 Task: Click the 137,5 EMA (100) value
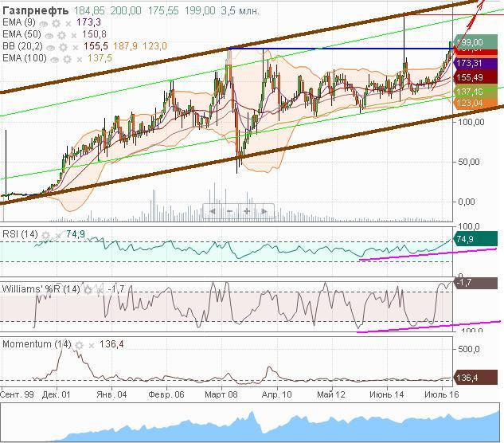tap(100, 58)
